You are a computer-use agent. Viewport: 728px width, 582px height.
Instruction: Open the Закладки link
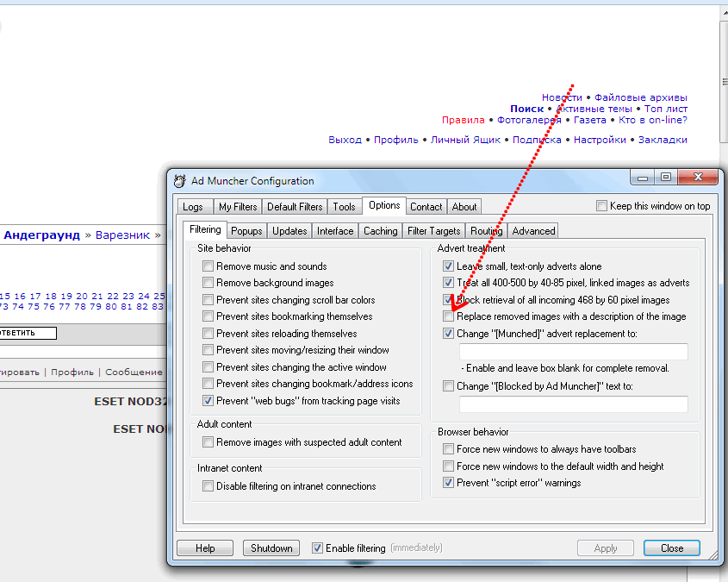pos(663,140)
